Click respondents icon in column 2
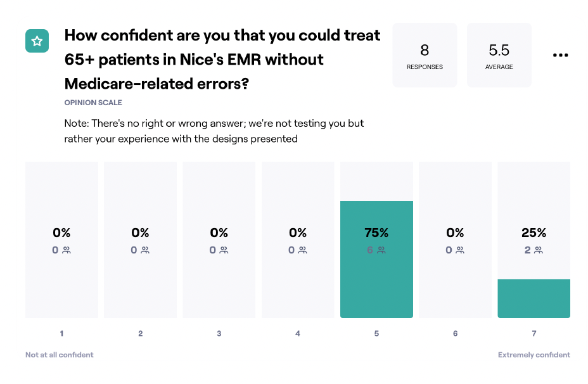 click(x=145, y=250)
